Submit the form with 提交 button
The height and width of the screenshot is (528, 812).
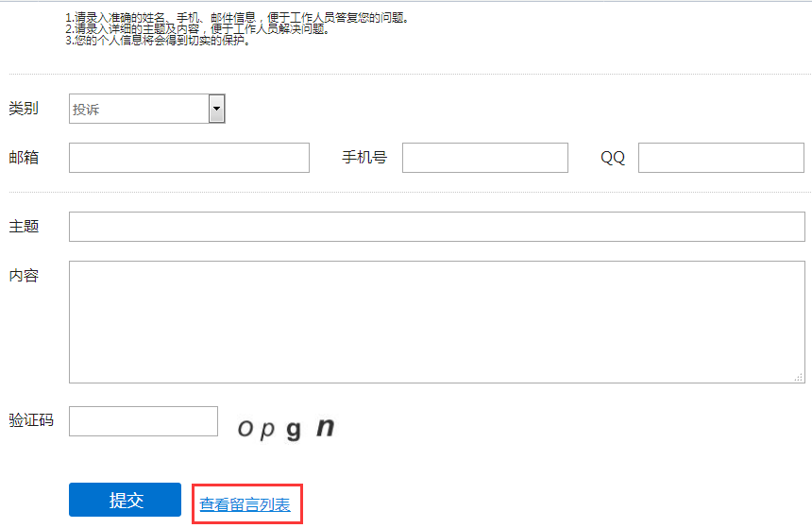(125, 500)
